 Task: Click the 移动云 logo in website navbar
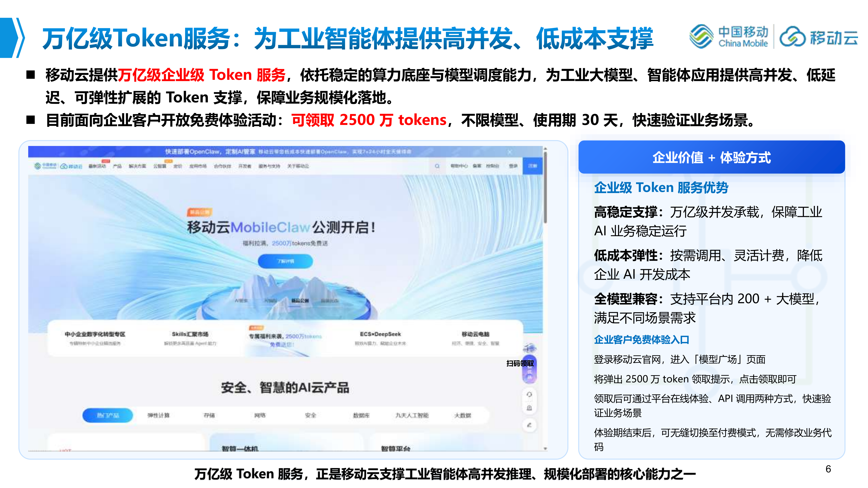click(x=71, y=166)
